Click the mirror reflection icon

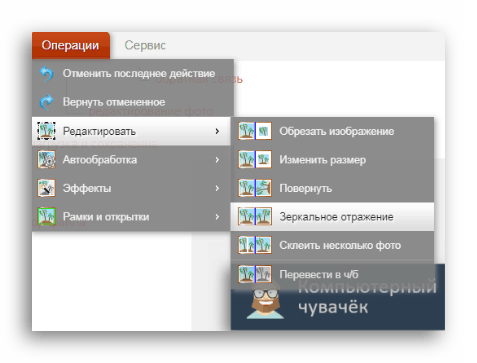255,216
